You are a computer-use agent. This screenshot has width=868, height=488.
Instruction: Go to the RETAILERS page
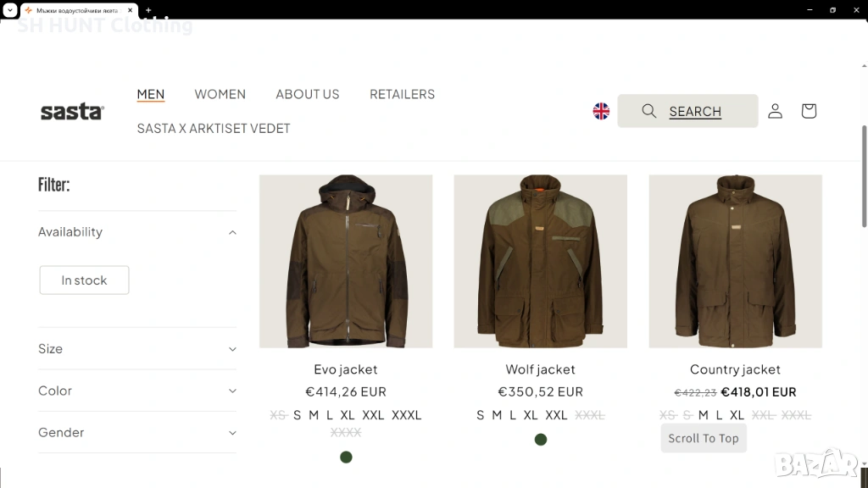tap(402, 94)
